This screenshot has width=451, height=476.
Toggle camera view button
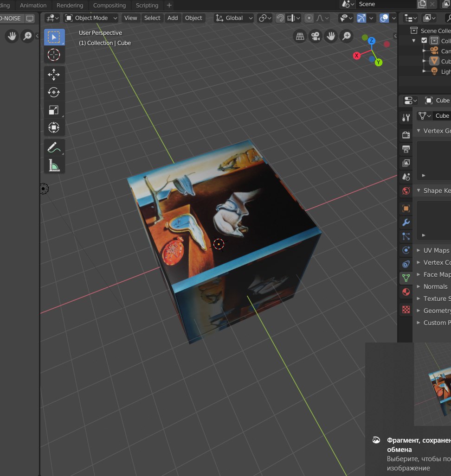point(316,37)
